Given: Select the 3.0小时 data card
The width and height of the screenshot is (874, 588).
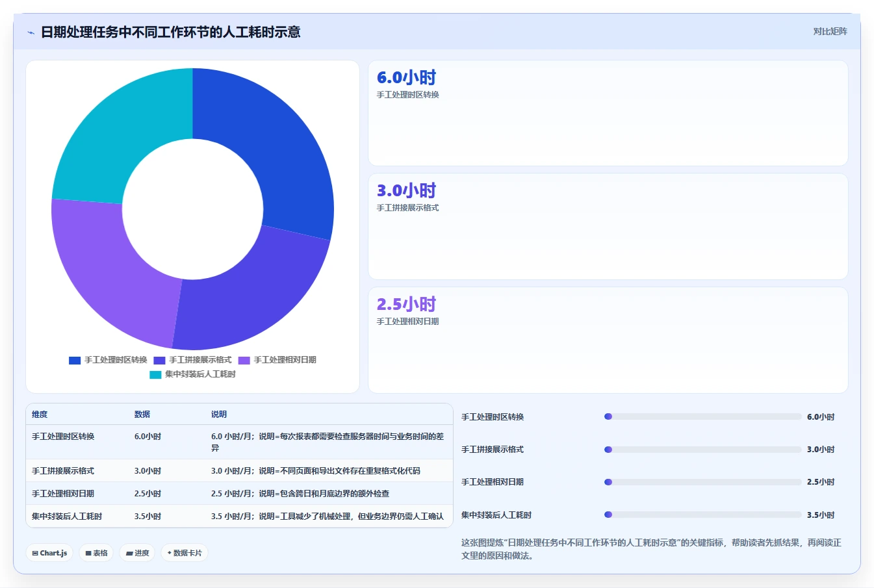Looking at the screenshot, I should [608, 226].
